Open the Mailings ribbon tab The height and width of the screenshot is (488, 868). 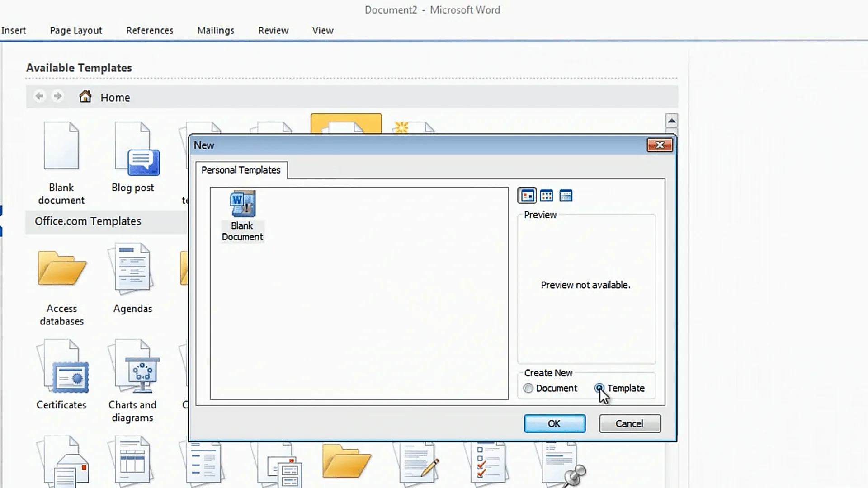coord(216,30)
